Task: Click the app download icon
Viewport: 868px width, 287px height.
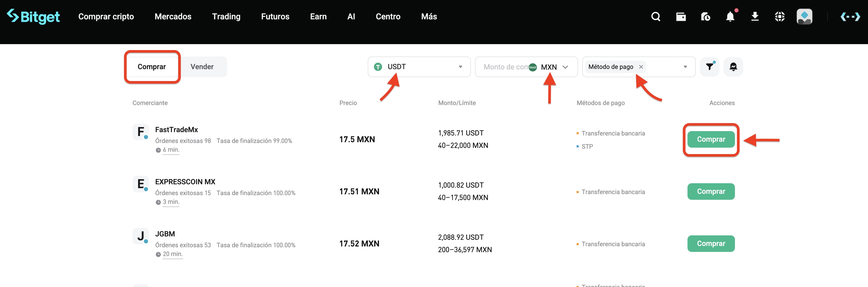Action: [x=755, y=16]
